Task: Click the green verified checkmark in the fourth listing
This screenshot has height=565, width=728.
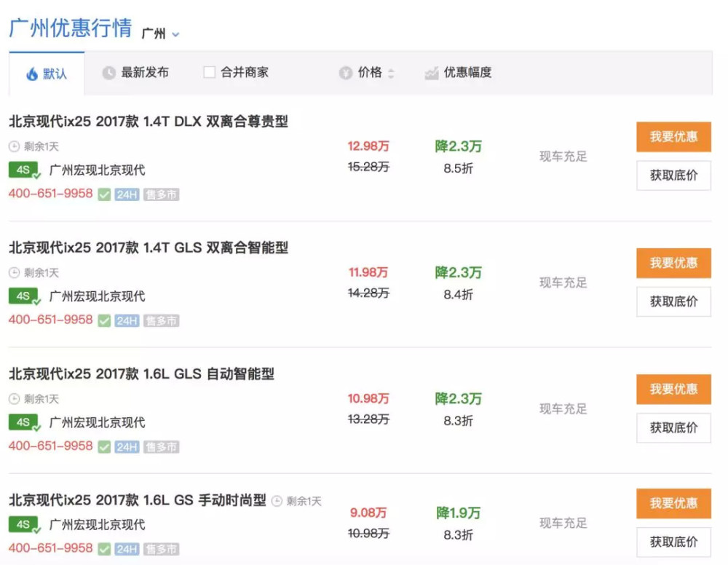Action: click(104, 548)
